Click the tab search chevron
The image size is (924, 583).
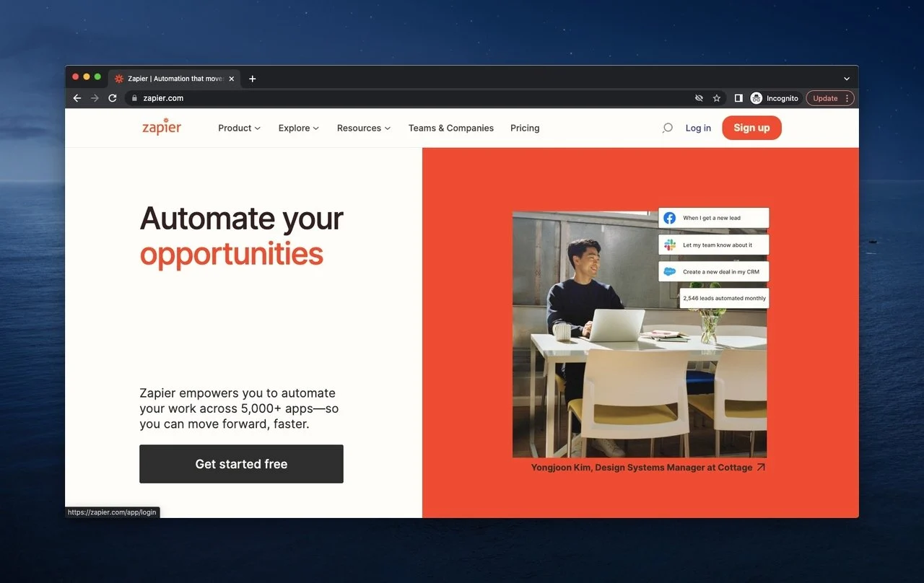click(x=847, y=79)
